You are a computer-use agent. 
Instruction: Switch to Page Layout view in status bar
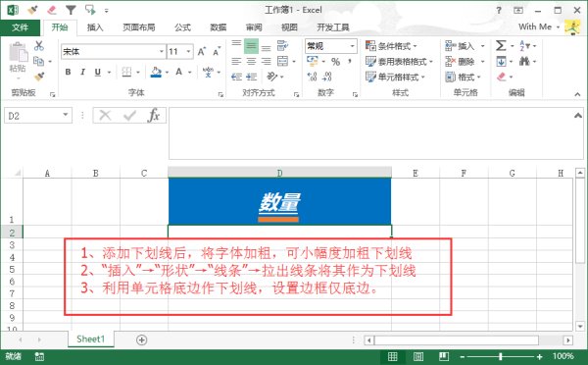[x=418, y=356]
